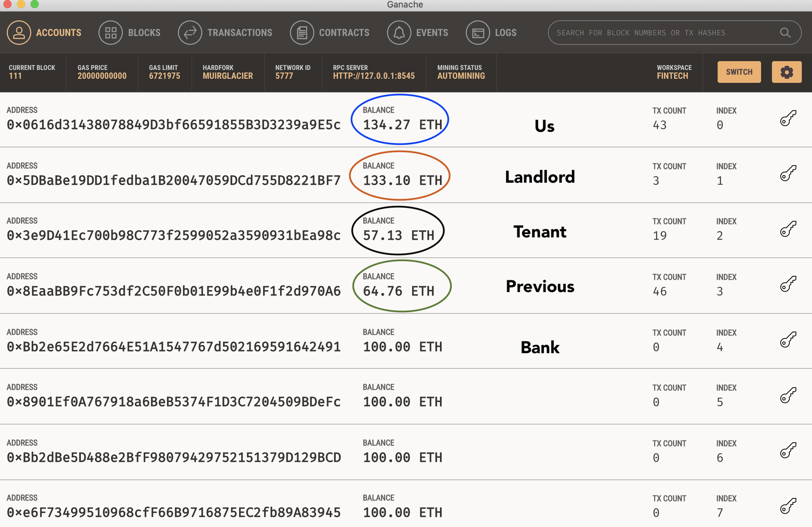Show private key for index 4 account
The image size is (812, 527).
pyautogui.click(x=788, y=340)
